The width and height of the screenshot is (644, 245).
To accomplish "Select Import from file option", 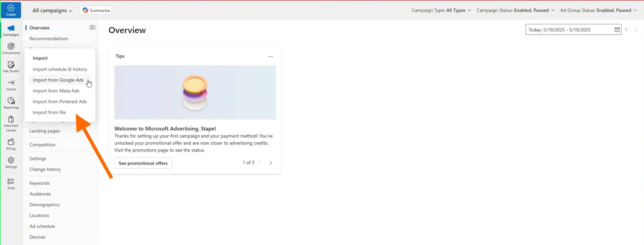I will tap(49, 112).
